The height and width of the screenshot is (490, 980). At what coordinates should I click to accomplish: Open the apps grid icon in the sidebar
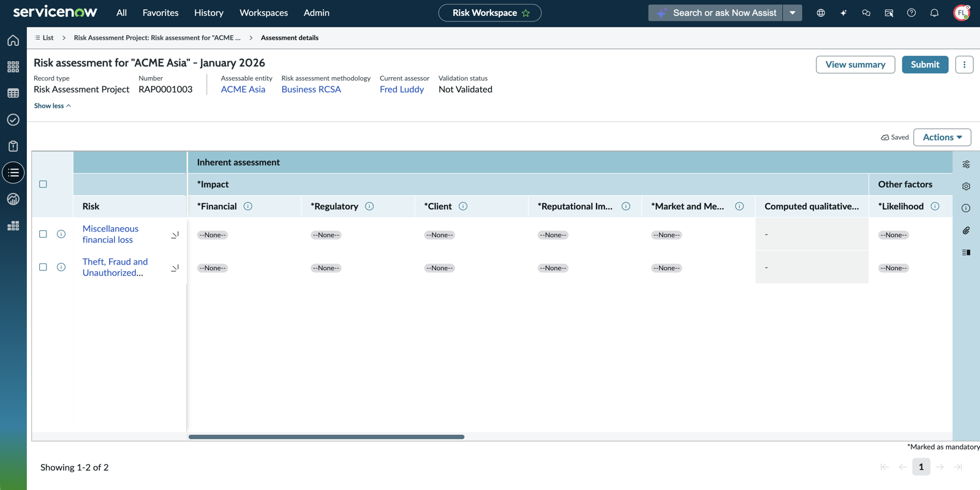tap(13, 67)
